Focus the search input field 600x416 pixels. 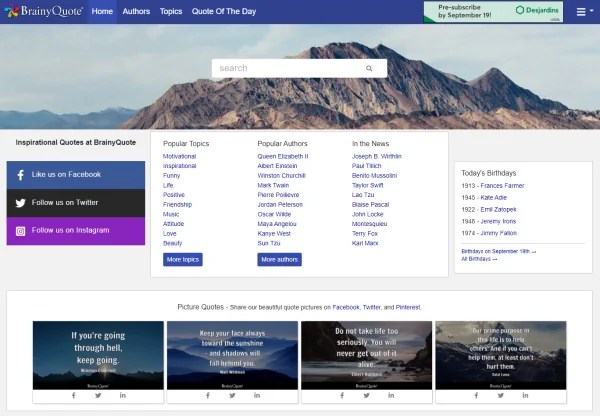[x=299, y=68]
